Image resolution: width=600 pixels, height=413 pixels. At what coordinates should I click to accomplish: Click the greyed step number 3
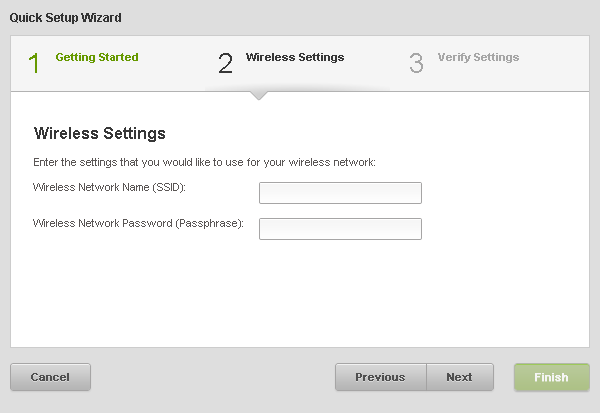[x=416, y=64]
